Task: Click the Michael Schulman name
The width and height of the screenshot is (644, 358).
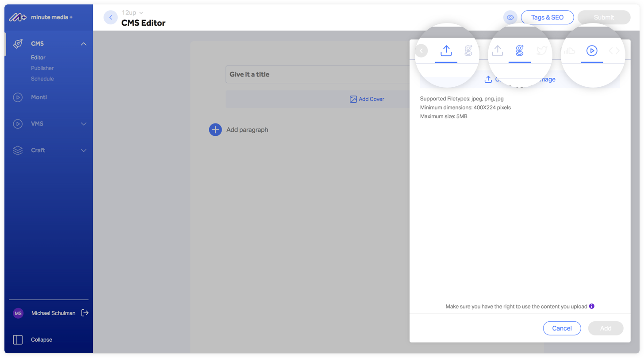Action: point(54,313)
